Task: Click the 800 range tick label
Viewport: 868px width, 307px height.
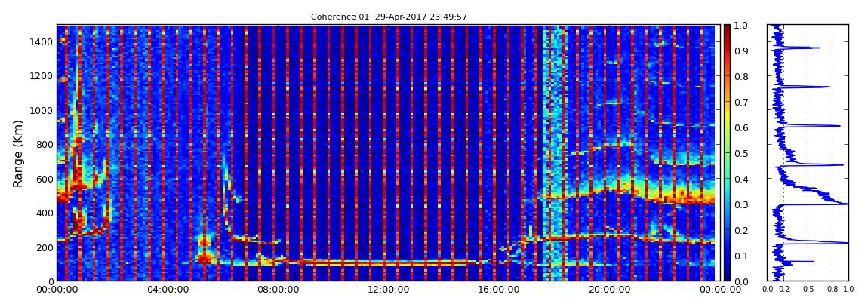Action: [x=45, y=145]
